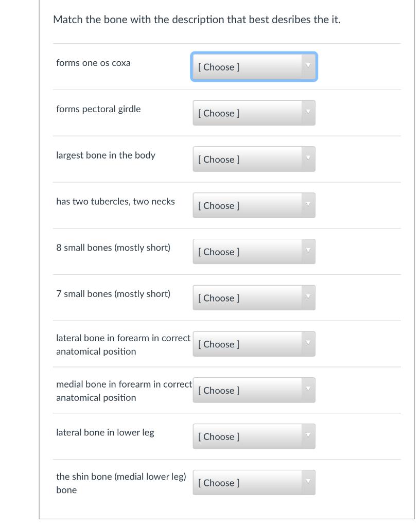
Task: Click the 'forms pectoral girdle' text
Action: [98, 109]
